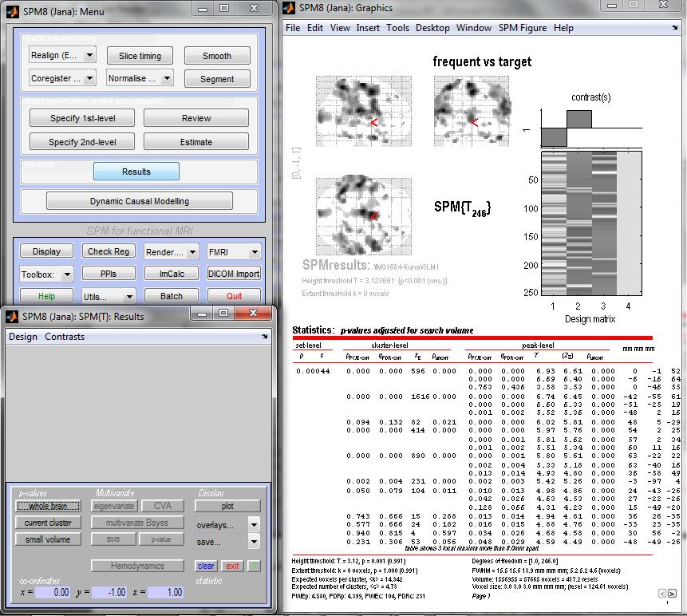Open the SPM Figure menu
Viewport: 687px width, 616px height.
click(x=523, y=28)
